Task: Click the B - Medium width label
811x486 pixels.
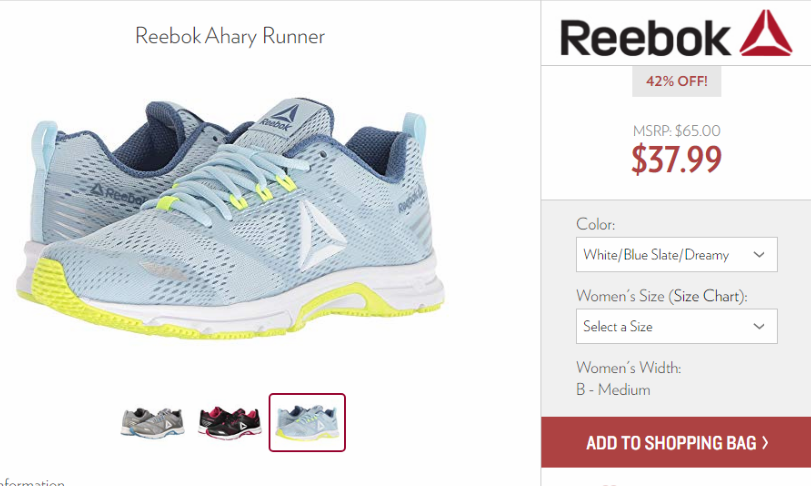Action: [x=613, y=390]
